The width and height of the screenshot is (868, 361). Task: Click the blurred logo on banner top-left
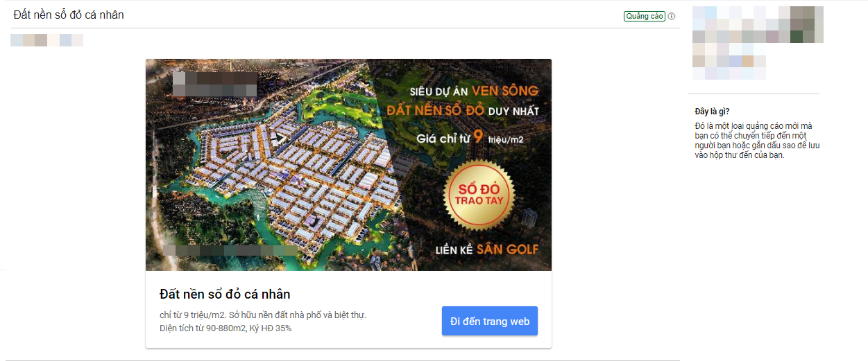214,83
